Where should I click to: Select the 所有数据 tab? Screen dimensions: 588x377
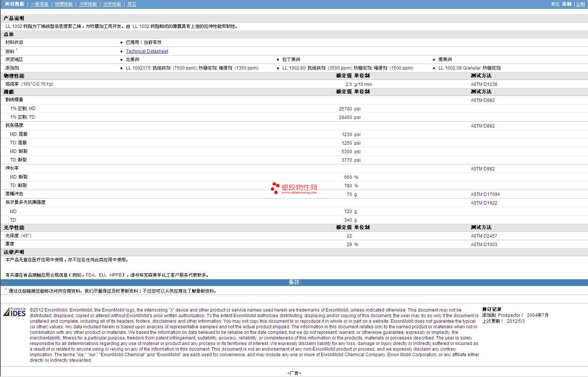pos(14,4)
